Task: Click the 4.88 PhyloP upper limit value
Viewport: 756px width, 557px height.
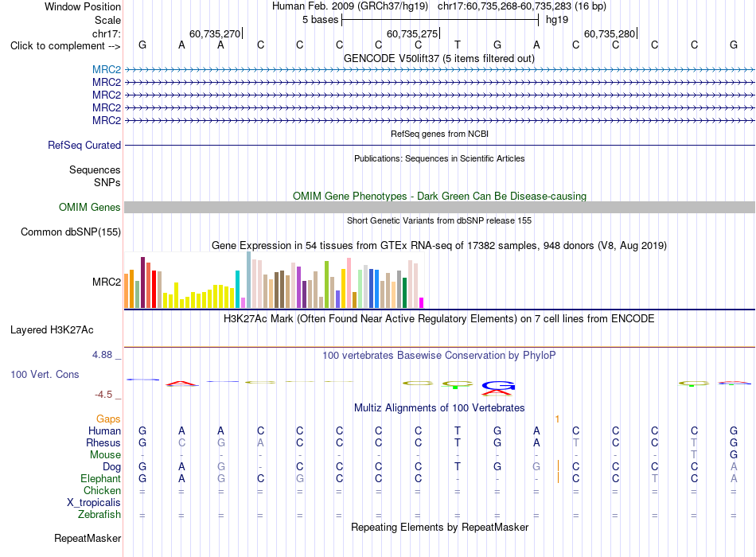Action: (102, 355)
